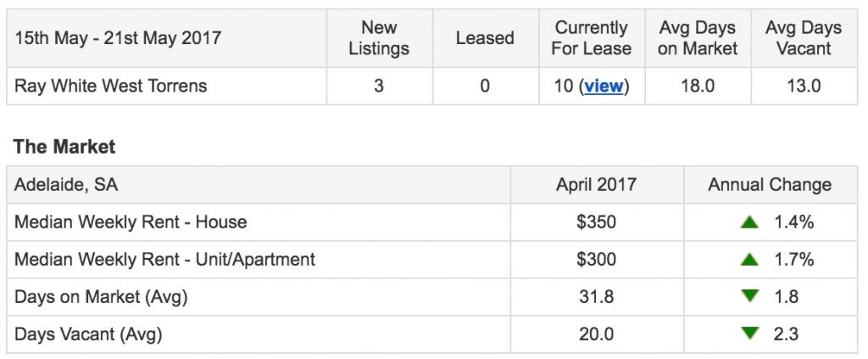Click green down arrow beside 1.8

[749, 296]
